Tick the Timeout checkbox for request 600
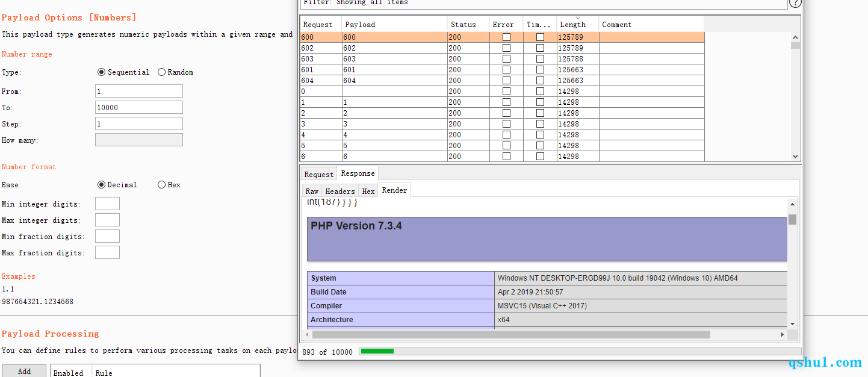The height and width of the screenshot is (377, 868). pyautogui.click(x=540, y=37)
